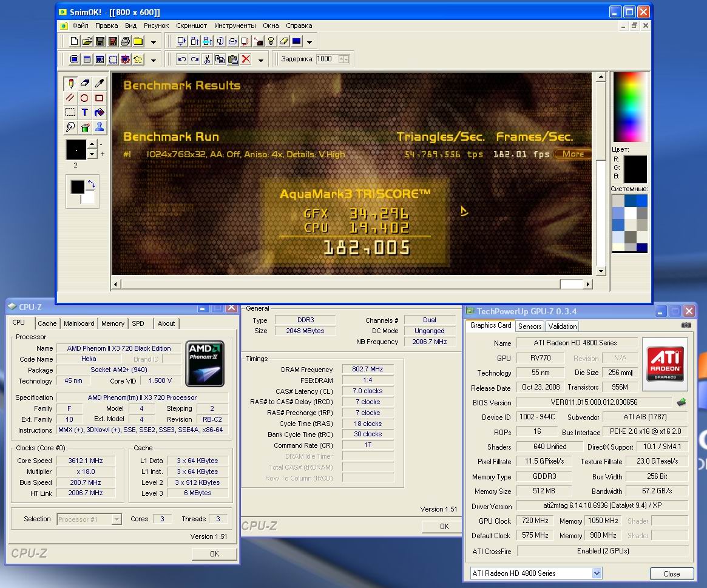Screen dimensions: 707x588
Task: Open the Скриншот menu
Action: tap(191, 25)
